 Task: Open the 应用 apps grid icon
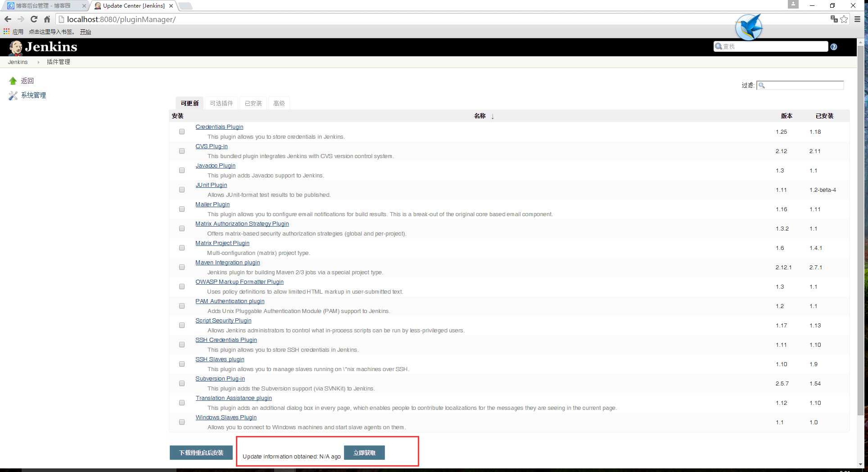[6, 32]
